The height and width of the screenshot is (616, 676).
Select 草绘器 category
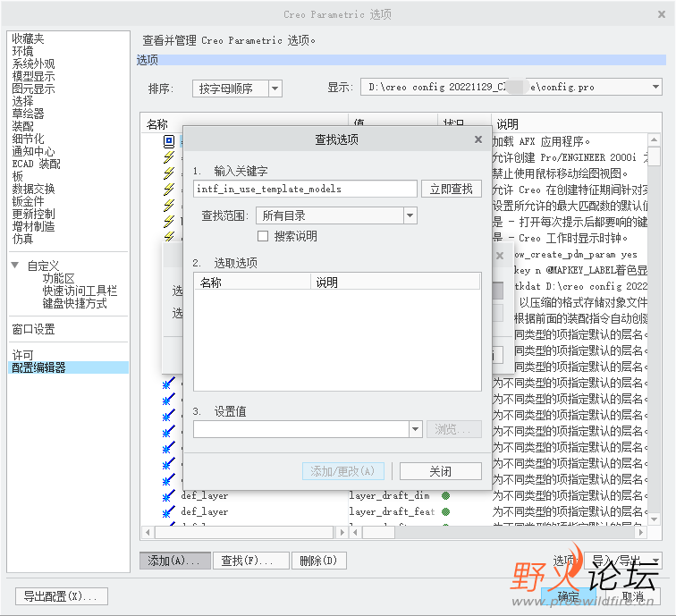[28, 114]
